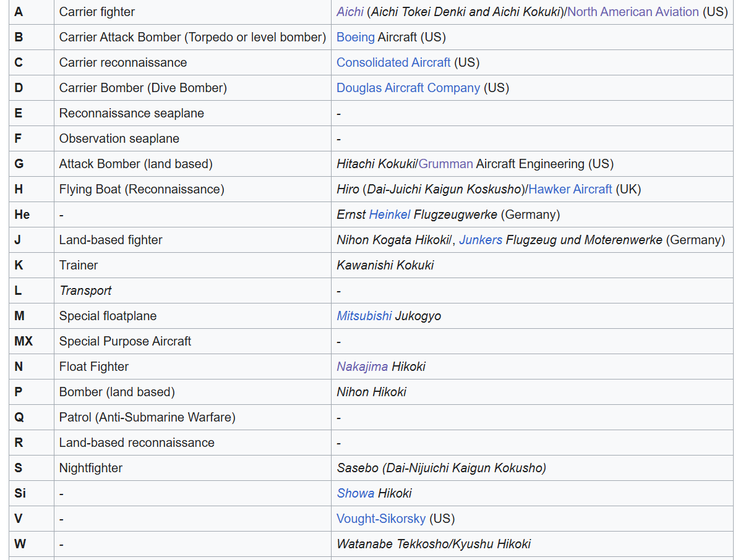
Task: Select 'Hiro (Dai-Juichi Kaigun Koskusho)' text
Action: pyautogui.click(x=431, y=189)
